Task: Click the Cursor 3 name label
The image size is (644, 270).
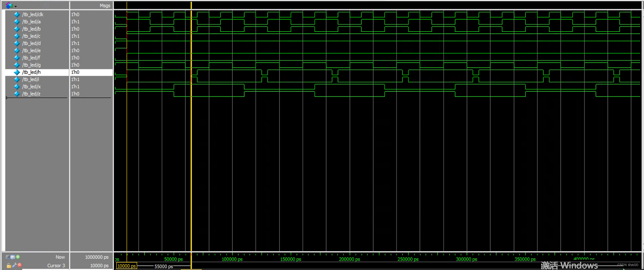Action: click(56, 266)
